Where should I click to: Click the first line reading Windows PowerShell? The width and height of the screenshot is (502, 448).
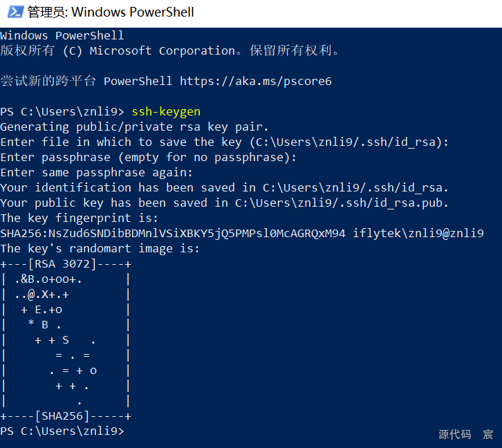point(62,35)
